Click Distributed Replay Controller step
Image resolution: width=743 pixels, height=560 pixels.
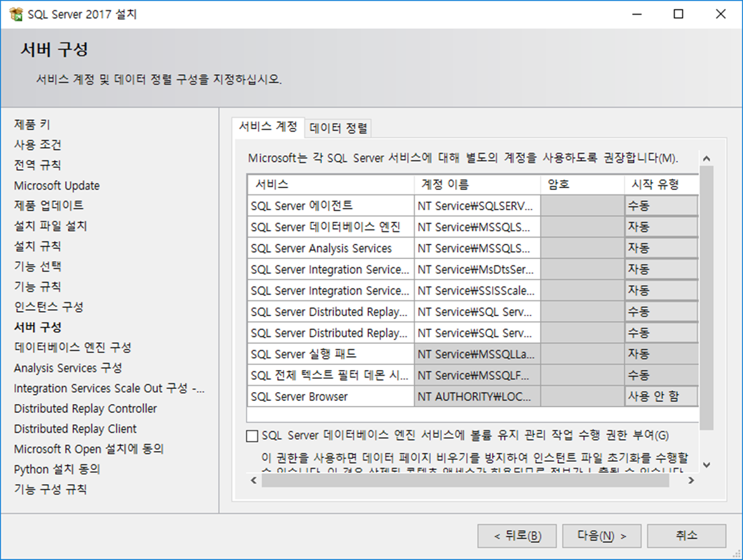86,409
